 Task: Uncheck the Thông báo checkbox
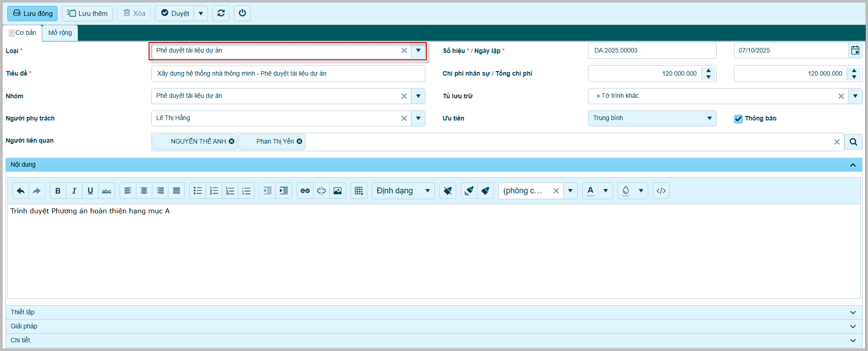pos(738,119)
